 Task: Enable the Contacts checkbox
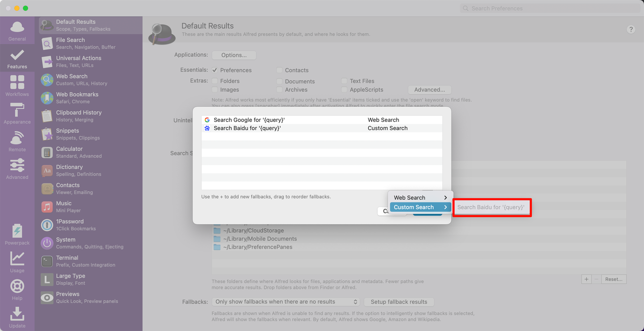(x=279, y=71)
